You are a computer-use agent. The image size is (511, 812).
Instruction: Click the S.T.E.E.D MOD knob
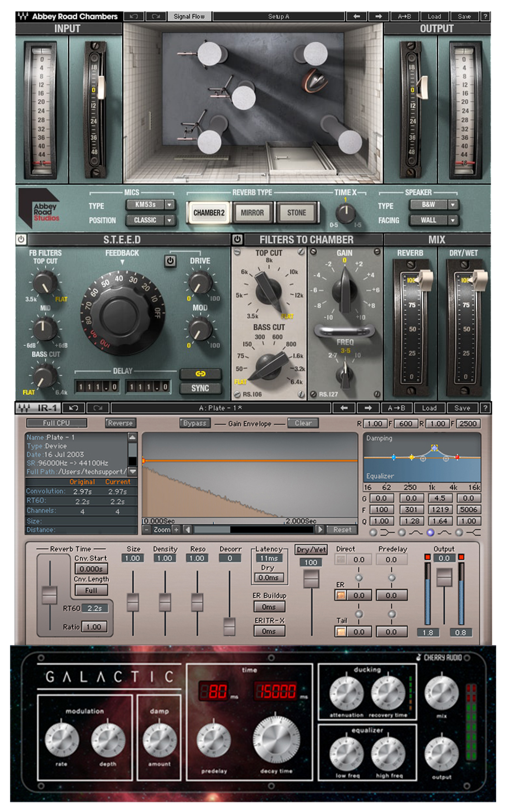[200, 330]
